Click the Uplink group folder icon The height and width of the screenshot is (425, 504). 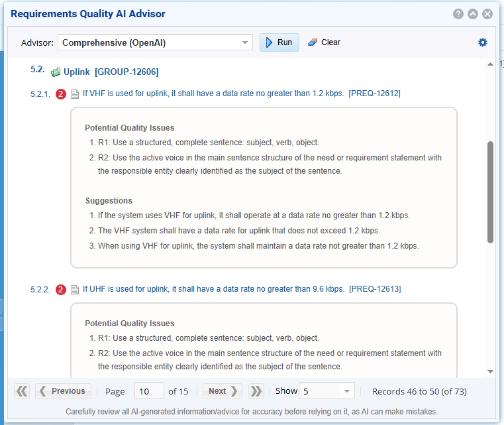(56, 72)
